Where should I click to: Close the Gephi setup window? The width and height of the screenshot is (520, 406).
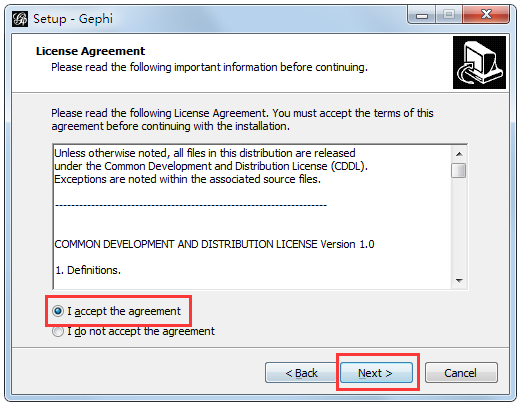click(x=486, y=15)
